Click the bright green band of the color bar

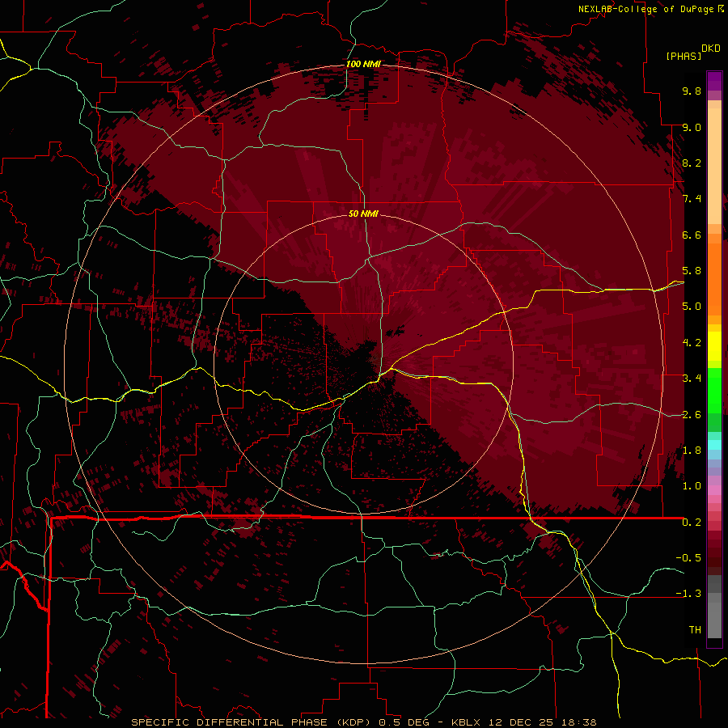point(714,390)
